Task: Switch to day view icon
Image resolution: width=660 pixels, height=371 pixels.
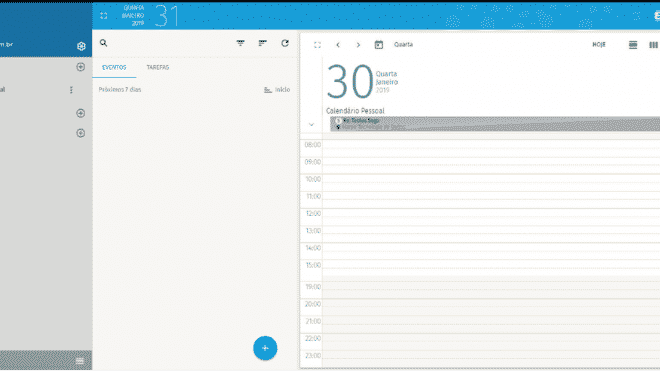Action: 633,45
